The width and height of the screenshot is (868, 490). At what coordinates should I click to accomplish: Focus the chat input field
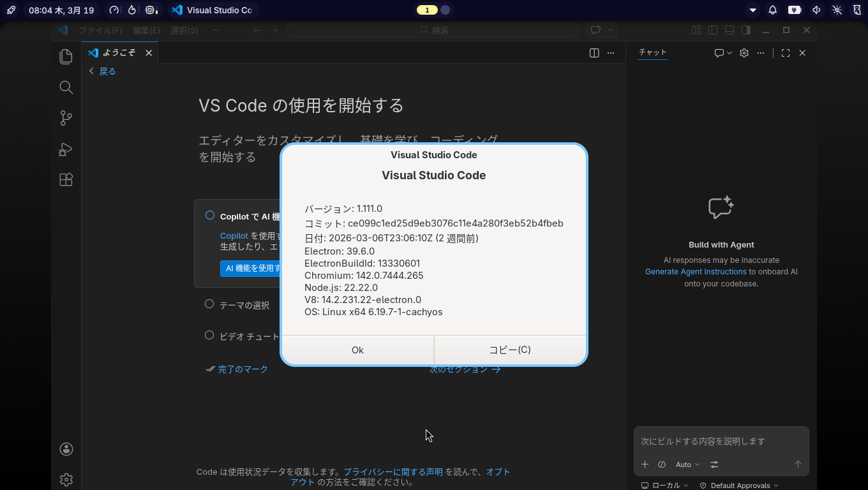point(721,441)
